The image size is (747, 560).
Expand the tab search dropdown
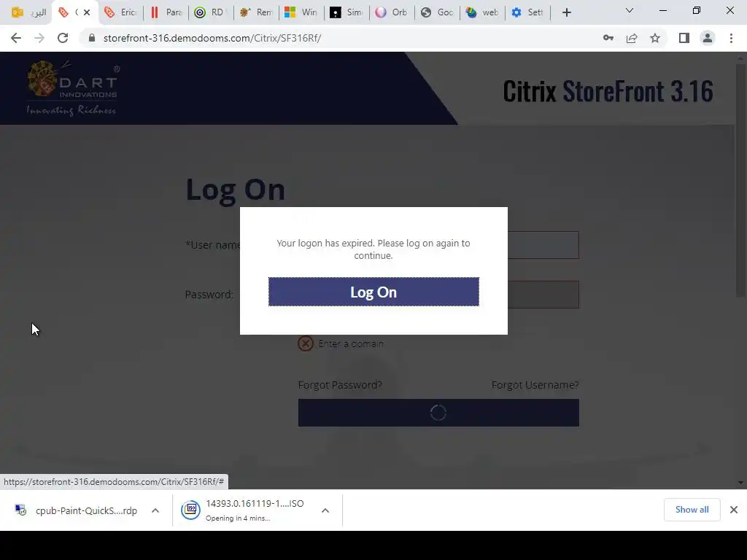click(x=630, y=10)
